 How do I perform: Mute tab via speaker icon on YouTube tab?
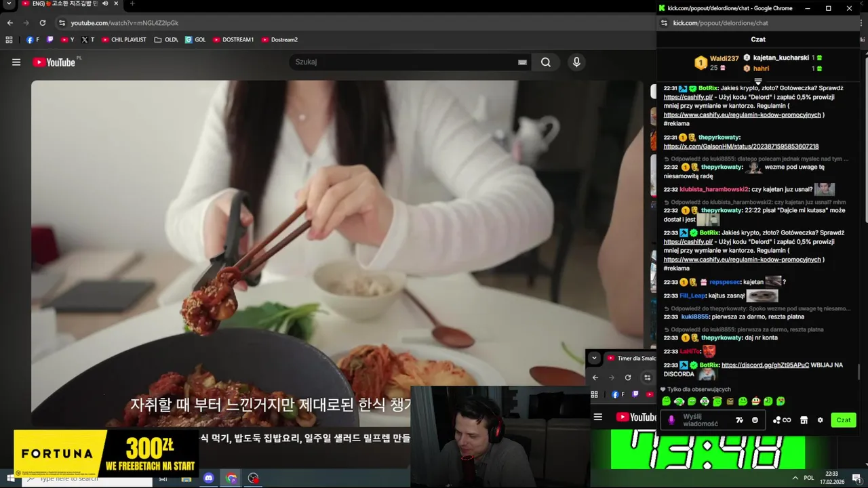tap(104, 4)
